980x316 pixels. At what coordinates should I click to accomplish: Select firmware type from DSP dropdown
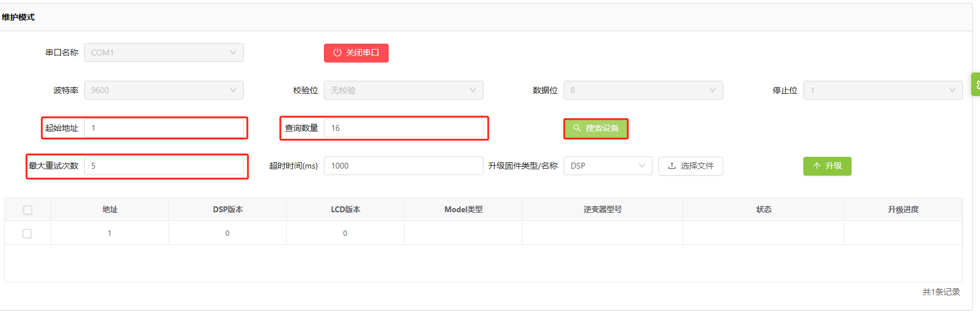tap(608, 166)
